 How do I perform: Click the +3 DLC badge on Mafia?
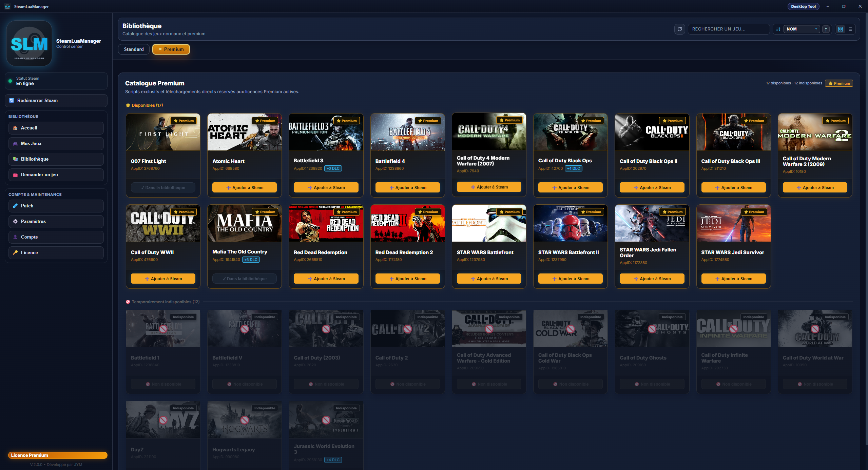coord(251,260)
